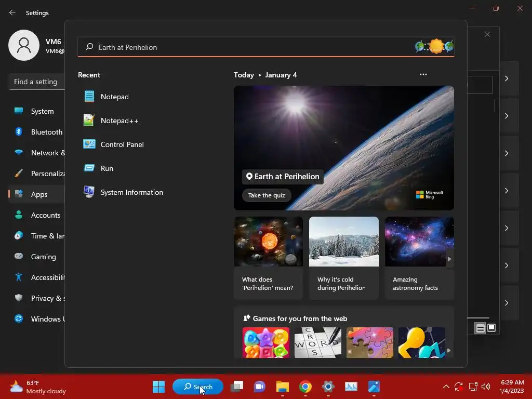Select Network in Settings sidebar
The height and width of the screenshot is (399, 532).
pyautogui.click(x=37, y=153)
